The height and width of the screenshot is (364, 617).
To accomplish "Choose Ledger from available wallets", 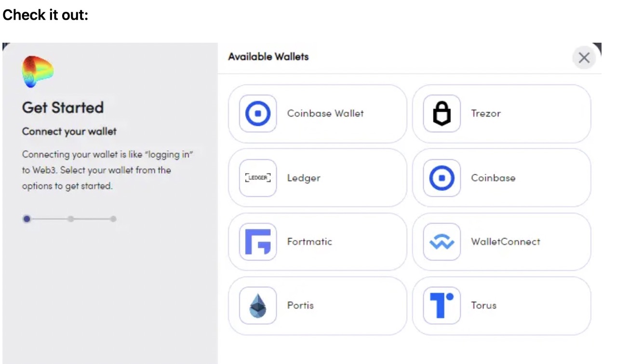I will point(317,177).
